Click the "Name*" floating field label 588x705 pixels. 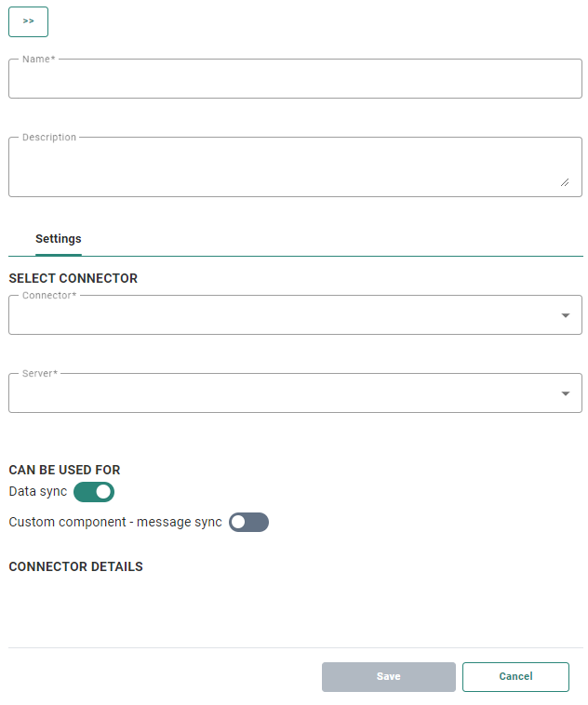(38, 59)
